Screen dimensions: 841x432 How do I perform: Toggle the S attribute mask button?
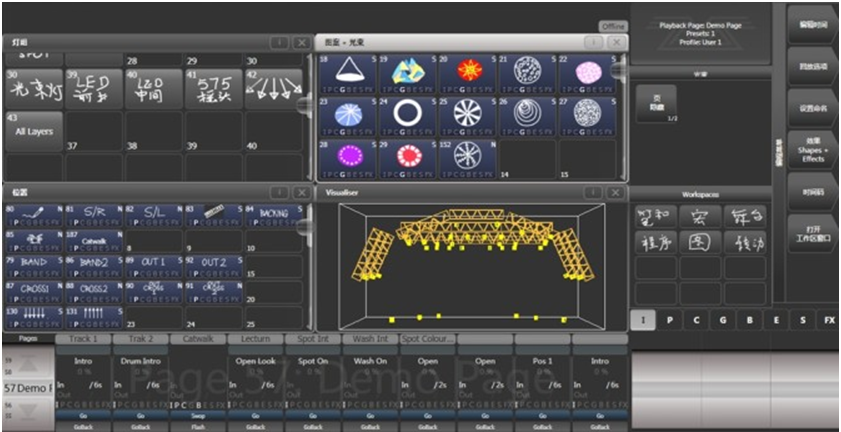[x=803, y=320]
